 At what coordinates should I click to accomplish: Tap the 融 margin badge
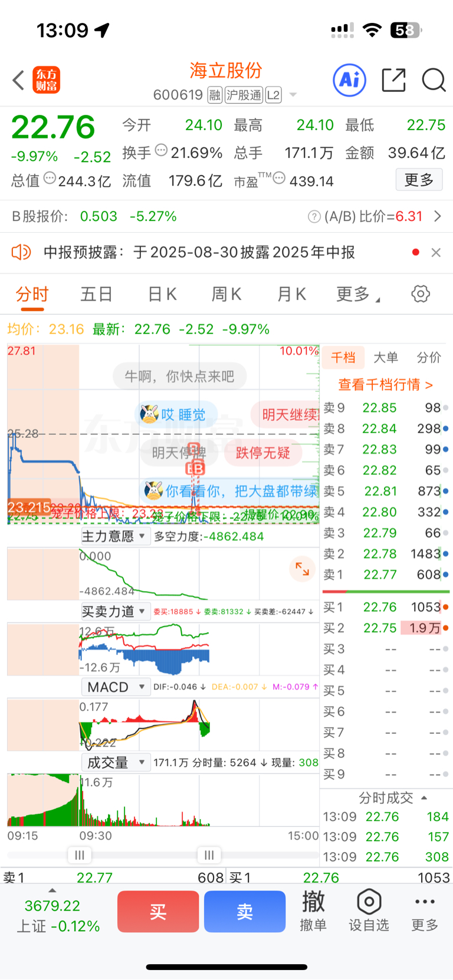[x=215, y=95]
